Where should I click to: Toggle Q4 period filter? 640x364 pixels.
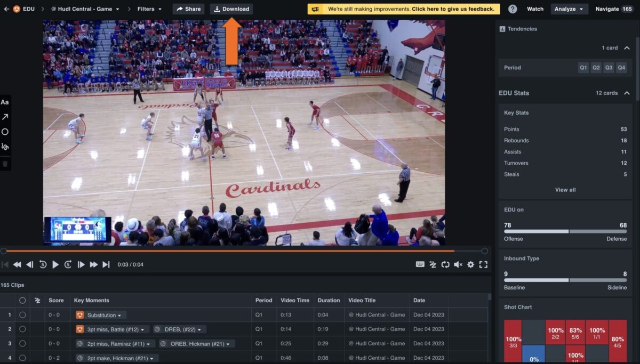pyautogui.click(x=621, y=68)
